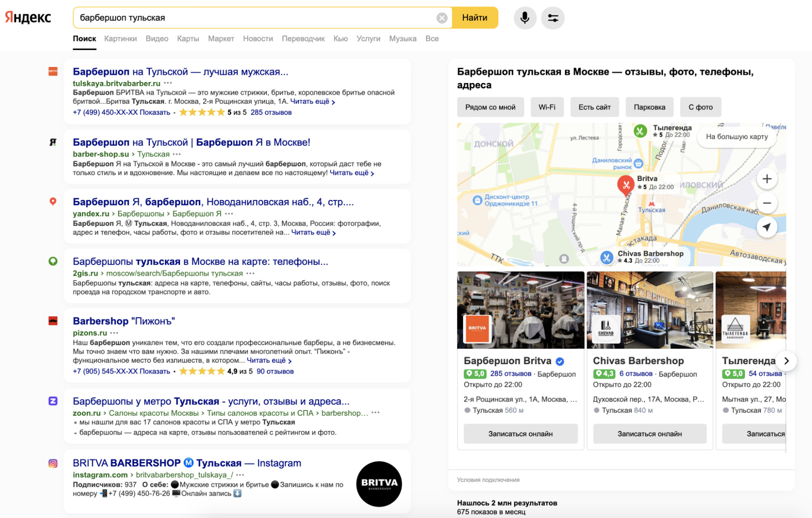Clear the search query with the X icon
Screen dimensions: 812x518
tap(442, 18)
